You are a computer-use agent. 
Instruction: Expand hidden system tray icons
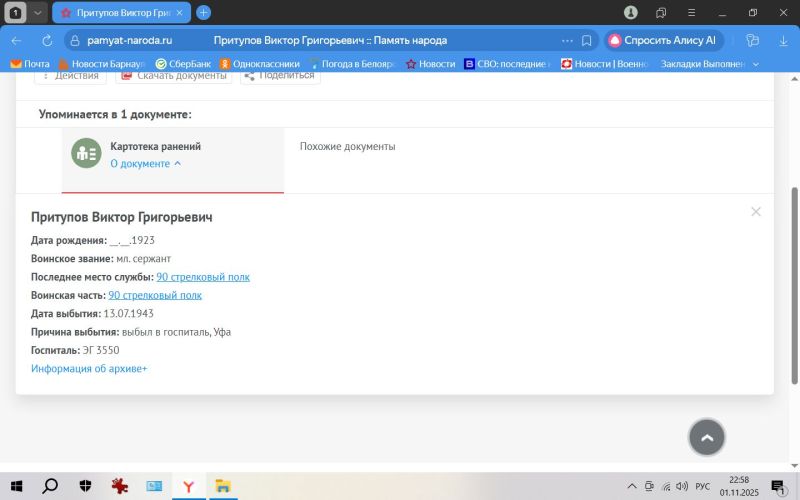click(630, 486)
